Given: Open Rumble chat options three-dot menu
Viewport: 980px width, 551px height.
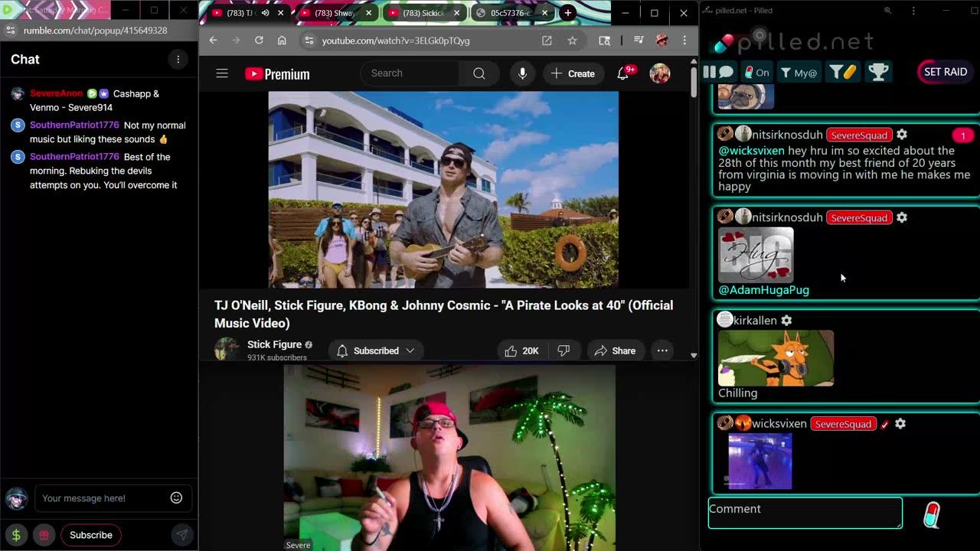Looking at the screenshot, I should coord(178,60).
